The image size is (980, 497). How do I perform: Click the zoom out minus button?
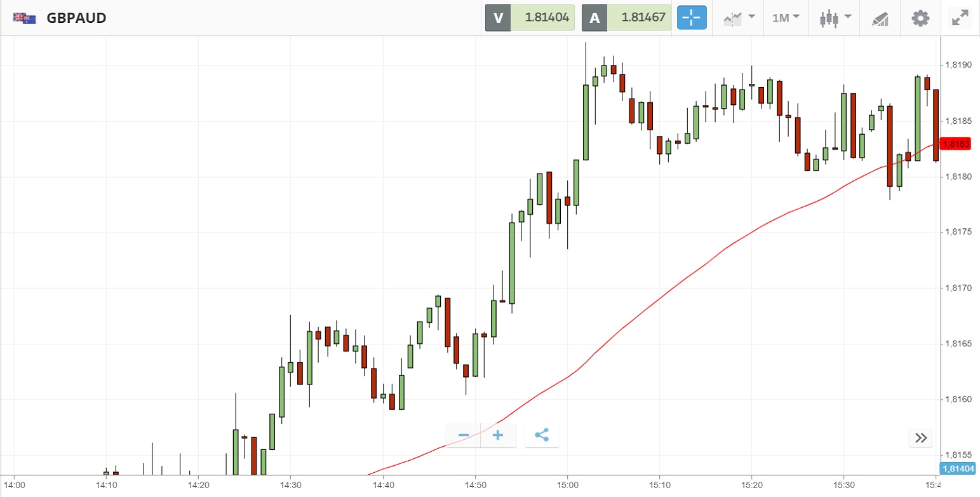coord(464,435)
